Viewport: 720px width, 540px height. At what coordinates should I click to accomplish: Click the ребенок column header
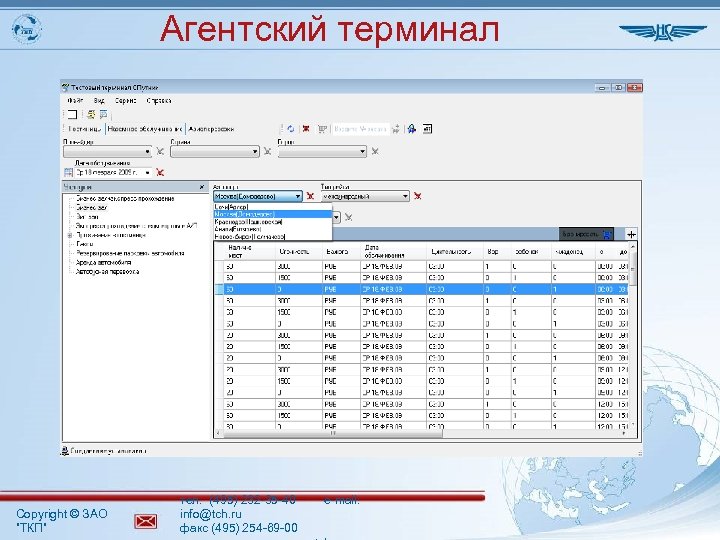coord(531,252)
